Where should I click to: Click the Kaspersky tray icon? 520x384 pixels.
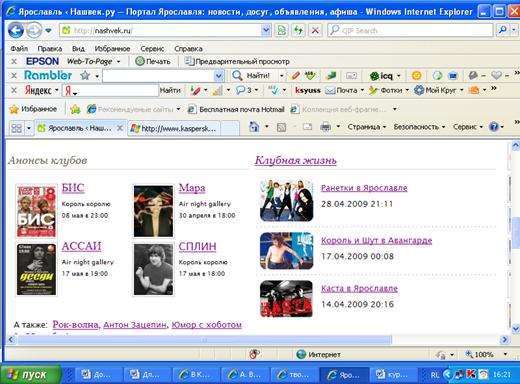coord(471,374)
